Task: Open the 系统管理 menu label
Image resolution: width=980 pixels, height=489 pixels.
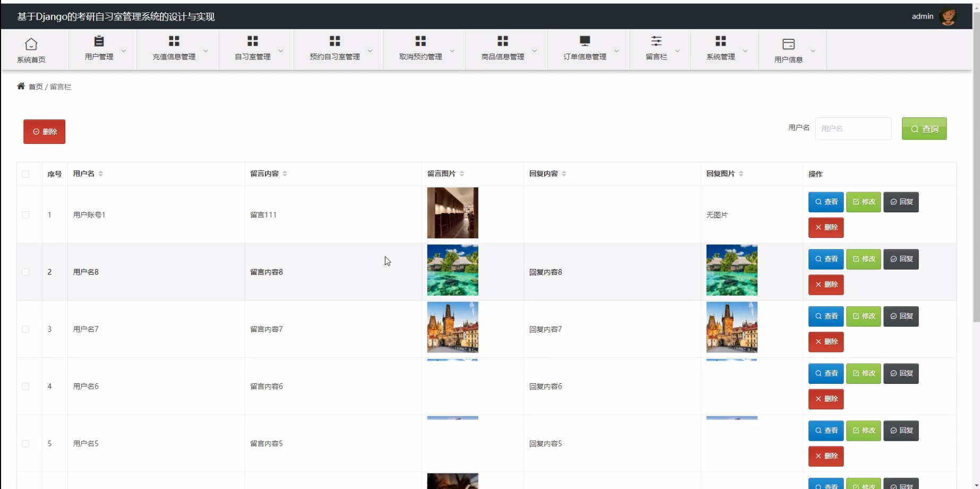Action: click(x=720, y=57)
